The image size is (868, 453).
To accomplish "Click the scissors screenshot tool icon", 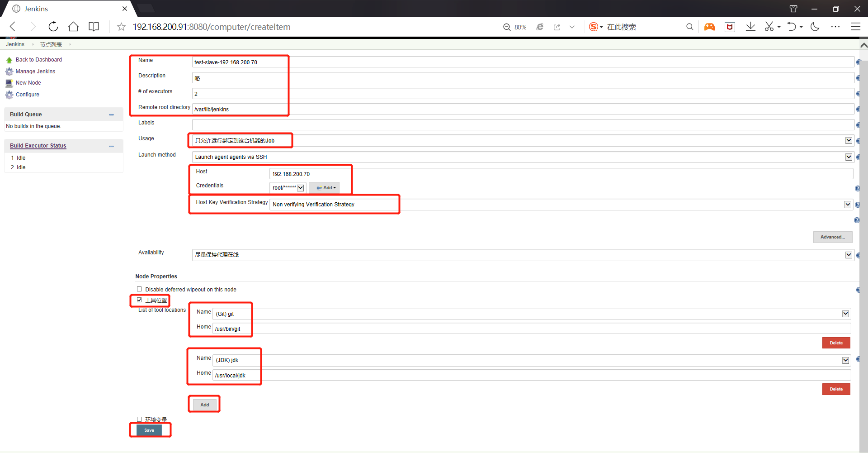I will click(x=769, y=27).
